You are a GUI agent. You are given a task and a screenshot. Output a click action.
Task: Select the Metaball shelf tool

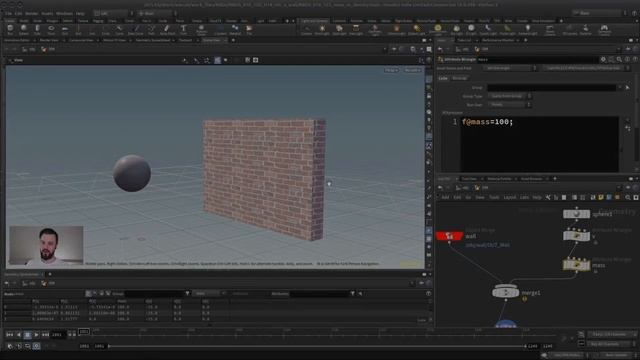[x=235, y=29]
